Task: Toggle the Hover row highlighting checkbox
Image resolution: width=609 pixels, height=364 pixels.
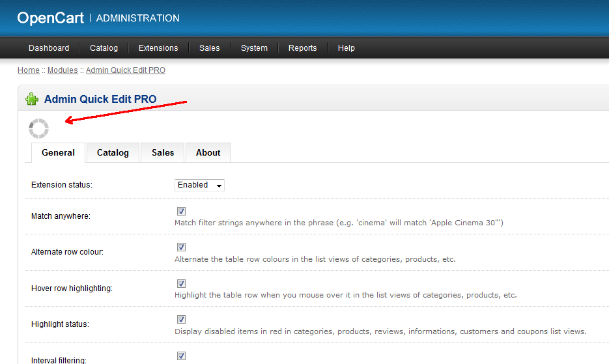Action: click(181, 283)
